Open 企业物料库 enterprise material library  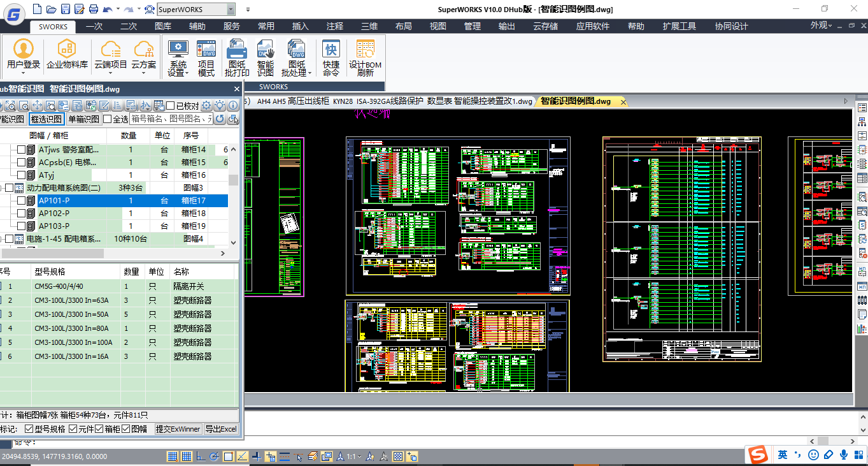tap(67, 54)
